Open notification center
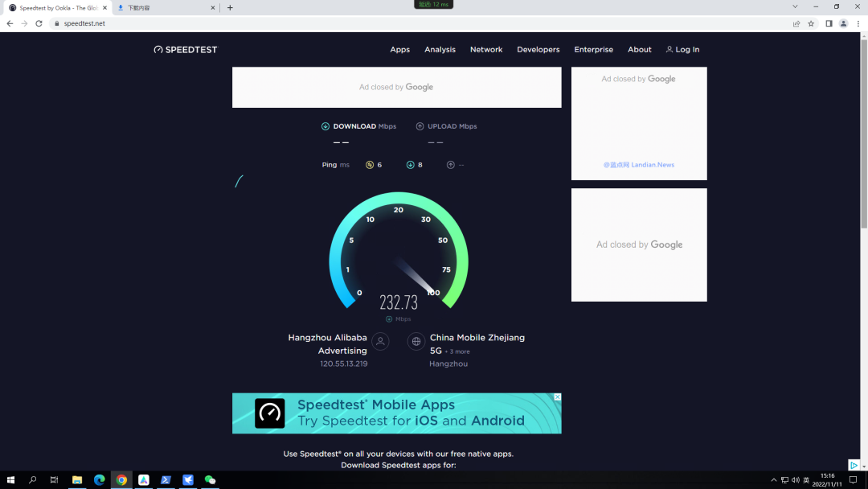Viewport: 868px width, 489px height. click(853, 479)
